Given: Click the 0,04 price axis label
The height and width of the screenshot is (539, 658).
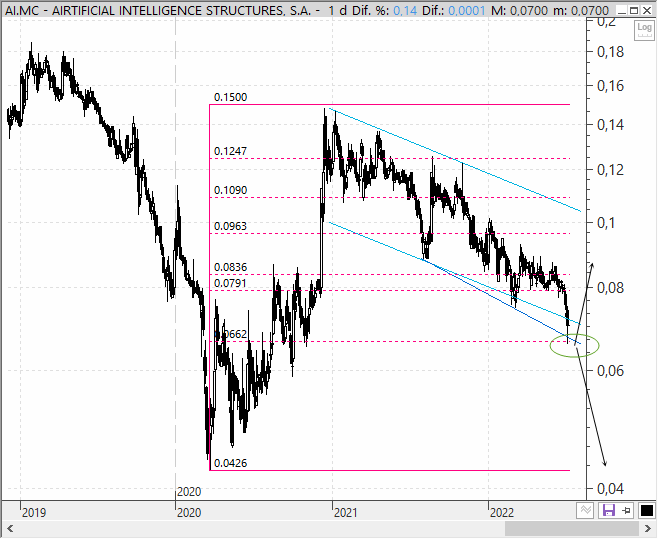Looking at the screenshot, I should pyautogui.click(x=610, y=489).
